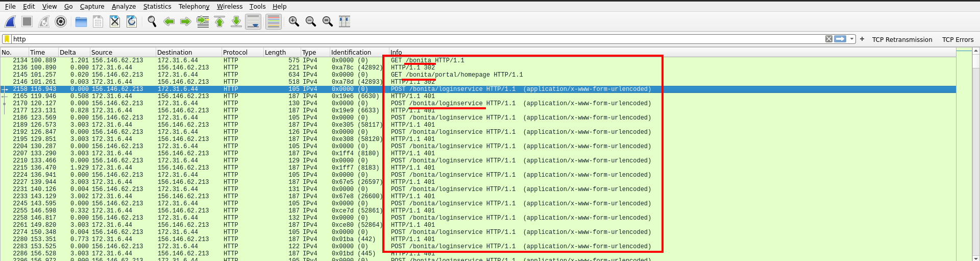Image resolution: width=980 pixels, height=261 pixels.
Task: Apply the TCP Retransmission filter button
Action: point(902,39)
